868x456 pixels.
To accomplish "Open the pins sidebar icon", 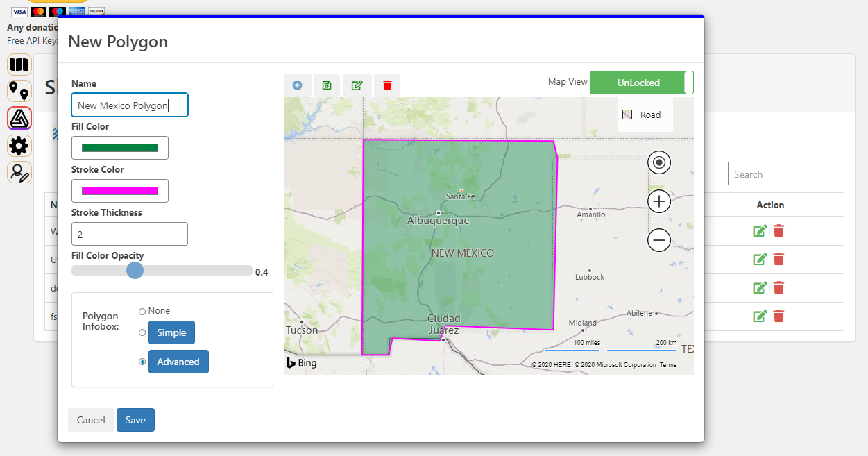I will (x=19, y=91).
